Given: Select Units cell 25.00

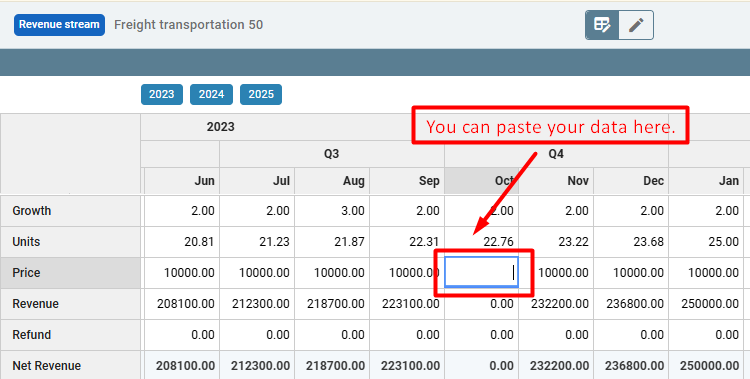Looking at the screenshot, I should click(706, 242).
